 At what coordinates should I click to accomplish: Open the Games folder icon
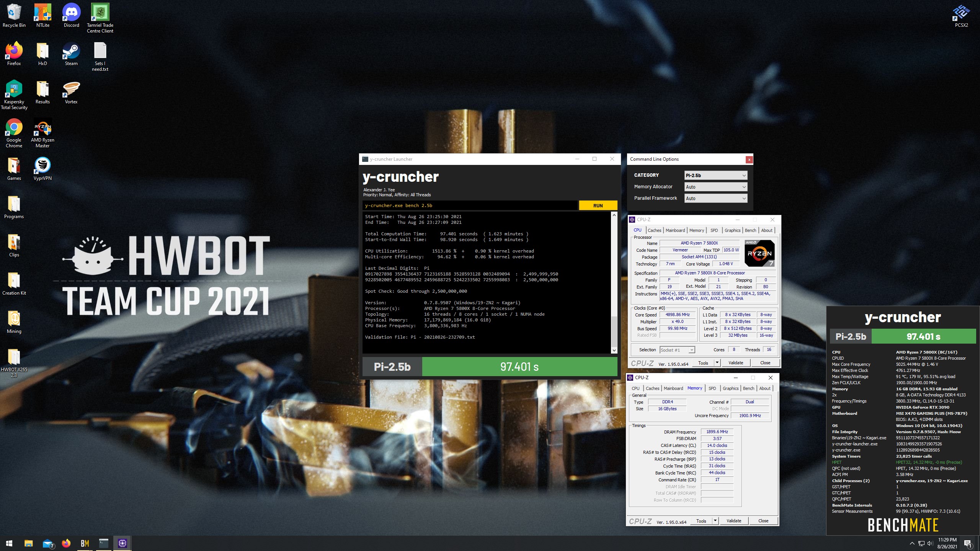click(14, 168)
